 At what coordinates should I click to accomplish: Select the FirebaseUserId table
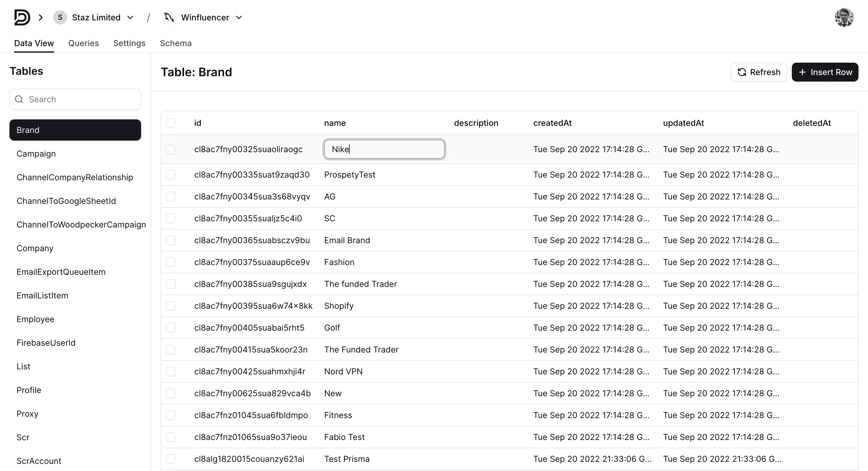click(46, 342)
